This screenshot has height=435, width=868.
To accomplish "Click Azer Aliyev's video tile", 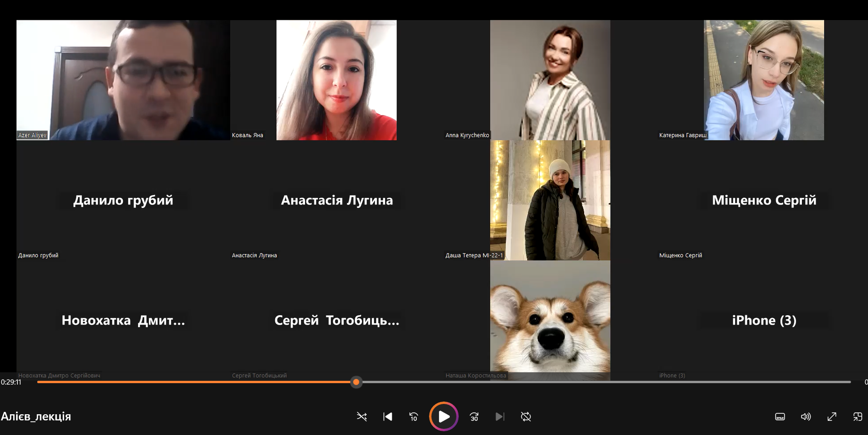I will coord(123,80).
